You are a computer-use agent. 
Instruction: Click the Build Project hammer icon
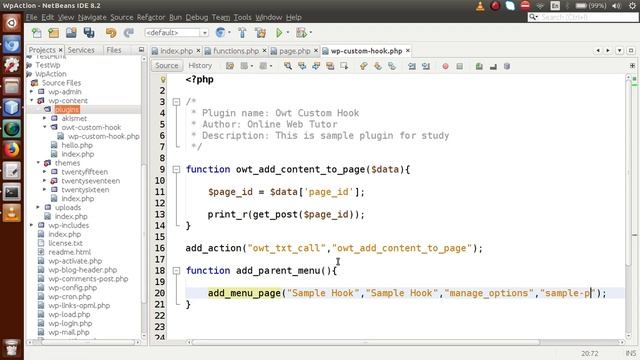(242, 33)
